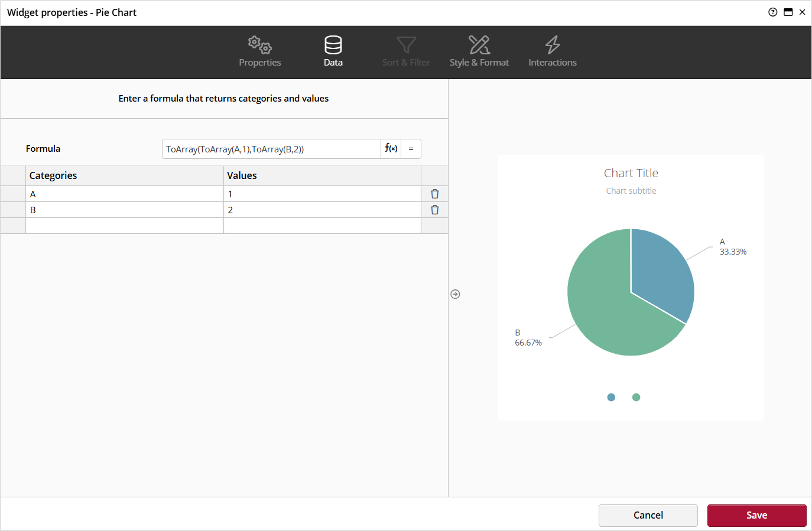Screen dimensions: 812x531
Task: Click the Values column header
Action: coord(323,175)
